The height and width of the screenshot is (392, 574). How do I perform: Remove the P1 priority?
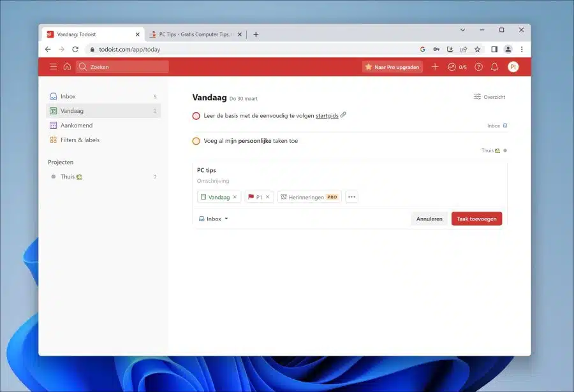pos(268,197)
